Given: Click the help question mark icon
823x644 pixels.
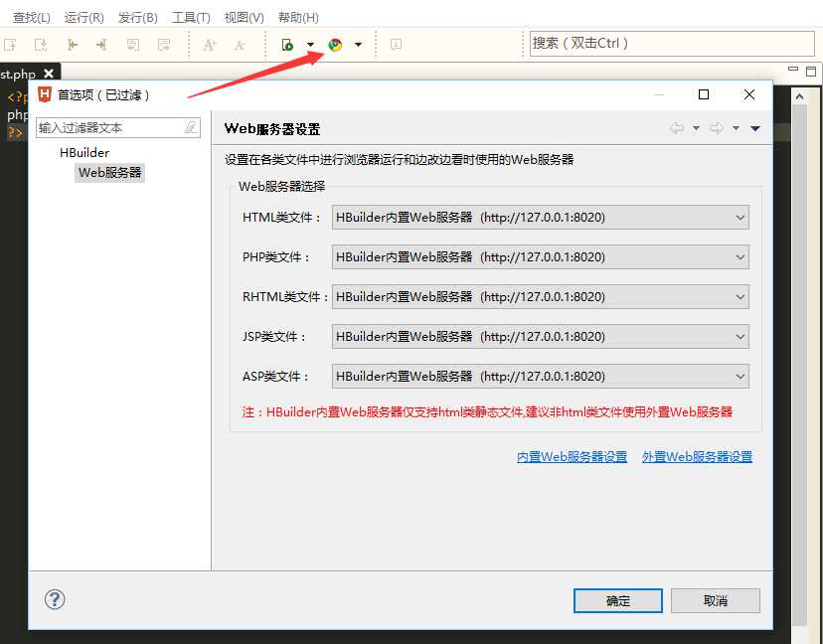Looking at the screenshot, I should tap(55, 599).
